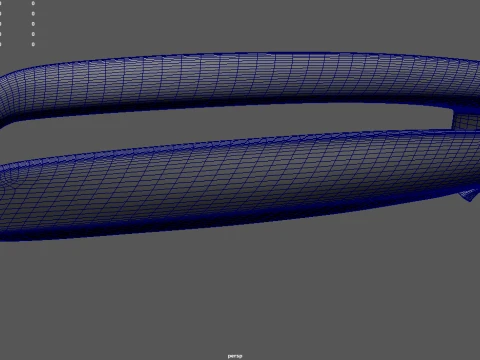480x360 pixels.
Task: Select the small connector mesh joining both tubes
Action: 466,121
